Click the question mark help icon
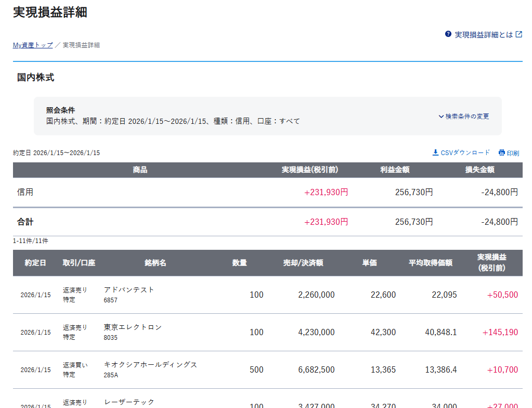Image resolution: width=532 pixels, height=408 pixels. tap(448, 34)
